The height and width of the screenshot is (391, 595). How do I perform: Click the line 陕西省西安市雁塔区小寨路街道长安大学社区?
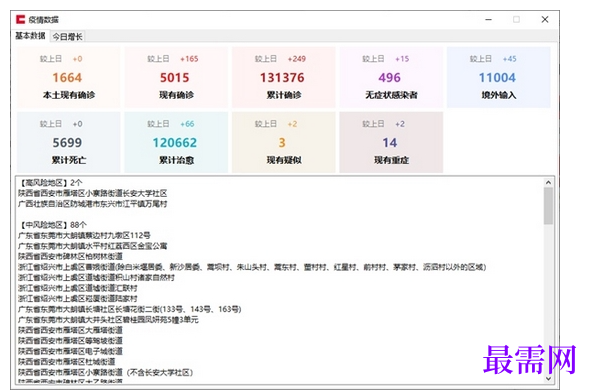click(93, 193)
